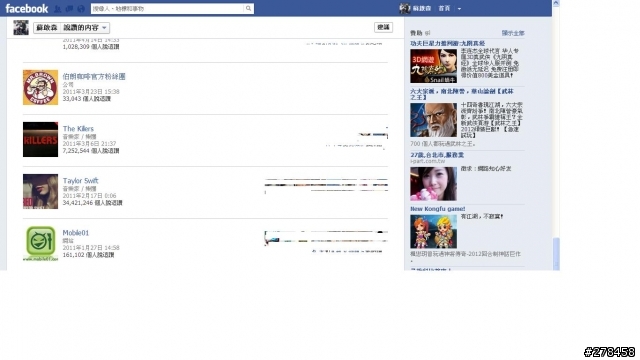Image resolution: width=640 pixels, height=360 pixels.
Task: Open The Killers album thumbnail
Action: 40,139
